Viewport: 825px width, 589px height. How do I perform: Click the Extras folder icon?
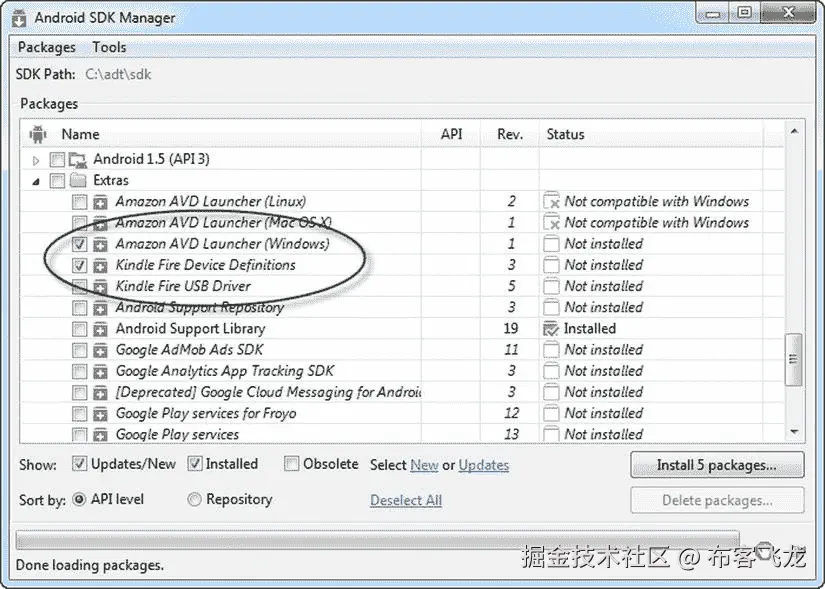(x=78, y=181)
